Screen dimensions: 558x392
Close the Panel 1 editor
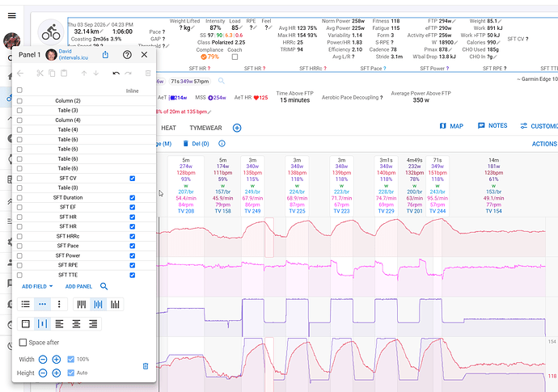pos(144,55)
